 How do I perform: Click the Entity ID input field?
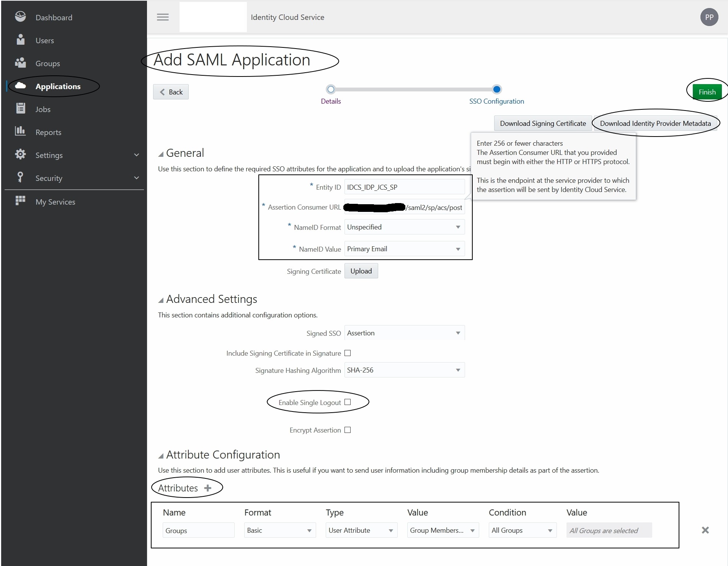click(x=405, y=187)
